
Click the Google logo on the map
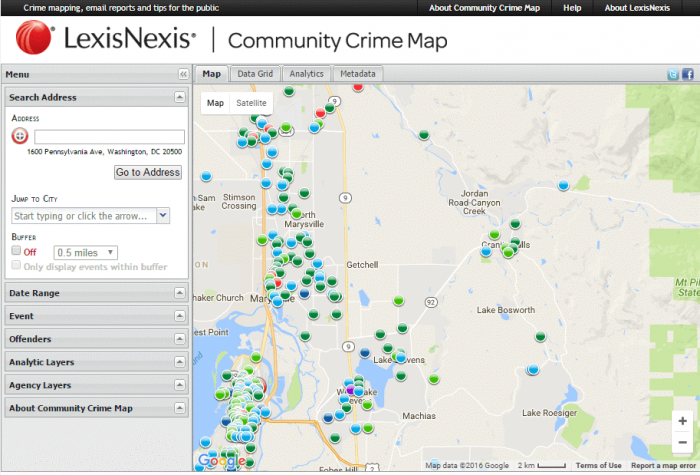click(x=221, y=460)
